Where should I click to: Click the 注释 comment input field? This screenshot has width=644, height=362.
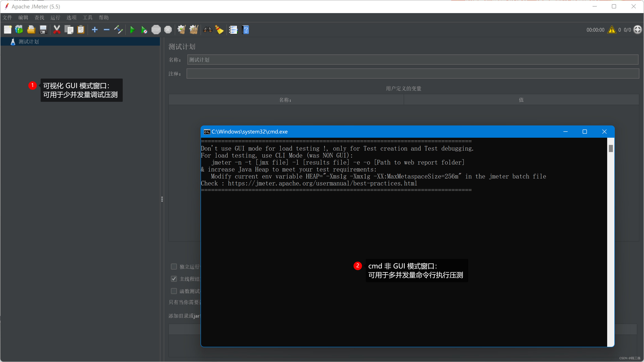[x=413, y=74]
